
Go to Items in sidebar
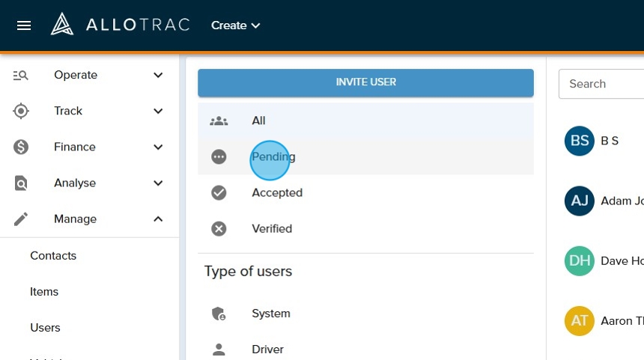(44, 291)
